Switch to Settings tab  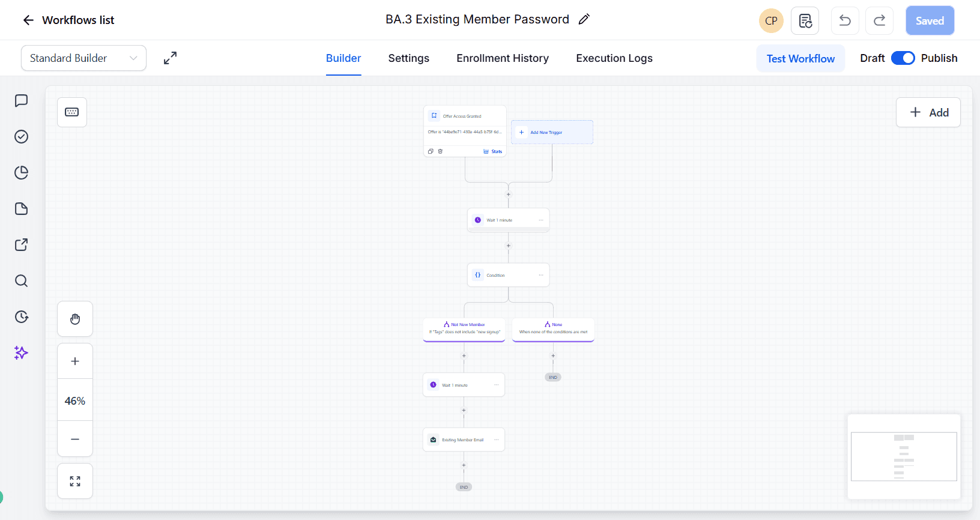[409, 58]
